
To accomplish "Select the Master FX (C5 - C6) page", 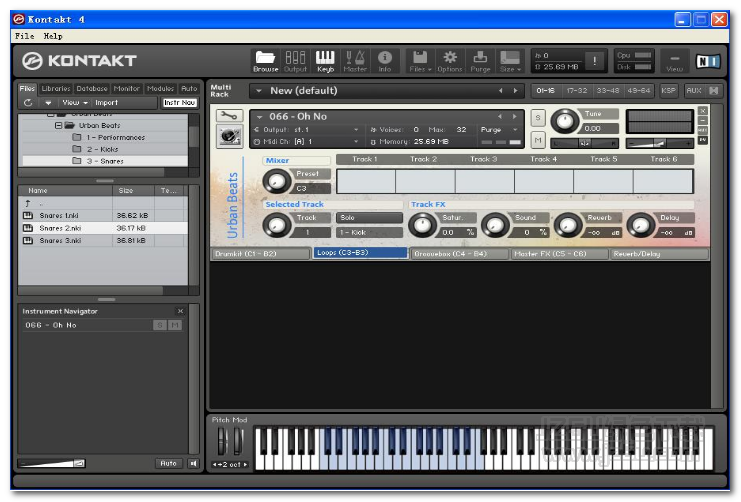I will (560, 254).
